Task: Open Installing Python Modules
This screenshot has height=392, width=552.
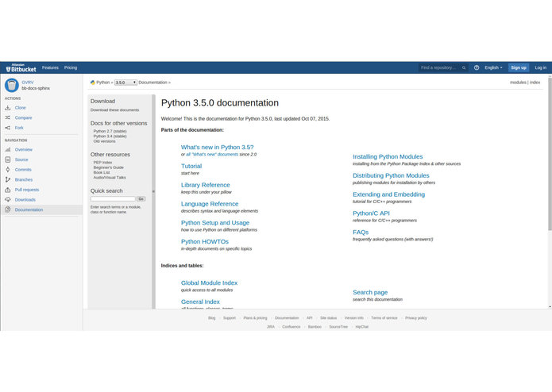Action: coord(388,157)
